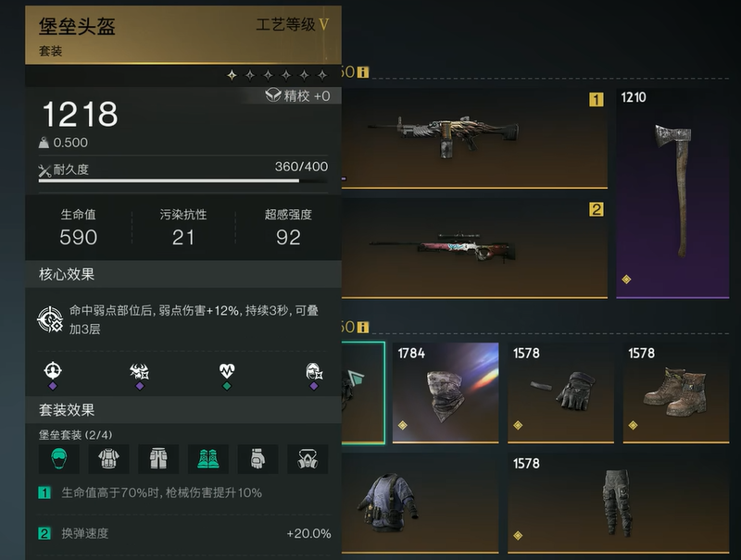Select the 1578 boots item
741x560 pixels.
(676, 392)
